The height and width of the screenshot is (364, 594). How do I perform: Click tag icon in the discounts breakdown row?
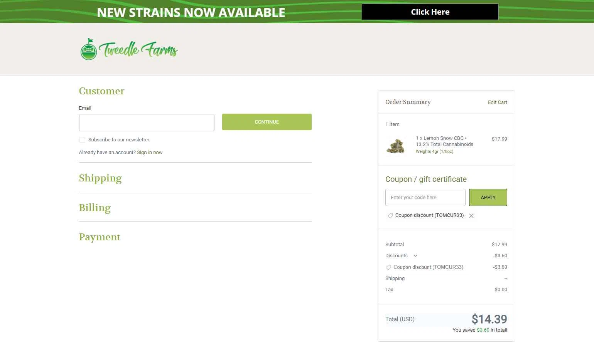click(x=388, y=267)
